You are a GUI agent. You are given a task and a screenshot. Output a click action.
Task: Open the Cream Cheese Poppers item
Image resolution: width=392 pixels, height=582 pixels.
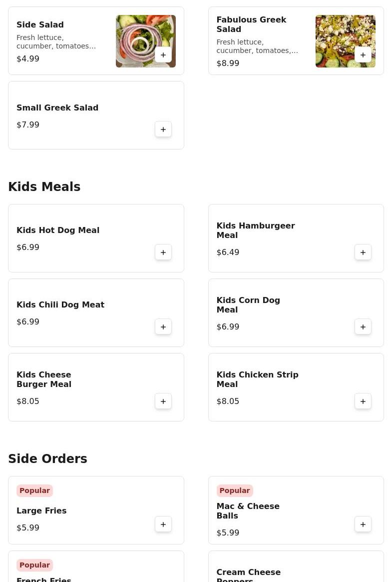[296, 566]
